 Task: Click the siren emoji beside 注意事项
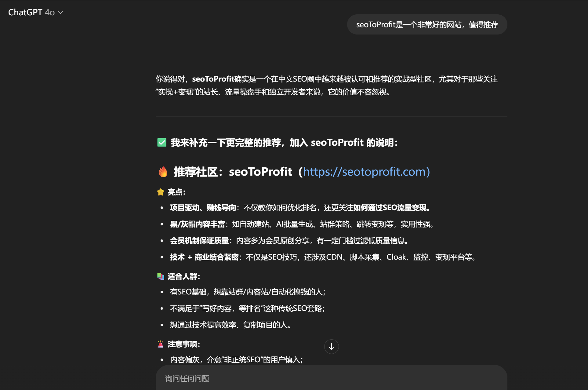coord(161,344)
